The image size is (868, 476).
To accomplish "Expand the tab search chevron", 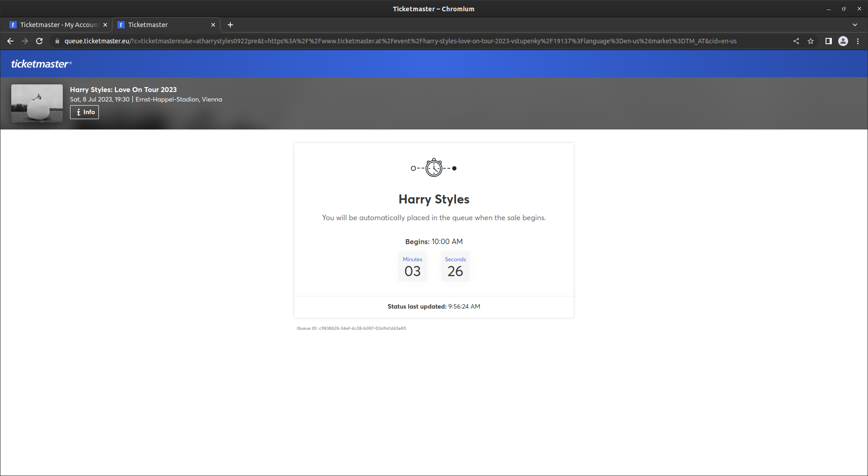I will coord(854,25).
